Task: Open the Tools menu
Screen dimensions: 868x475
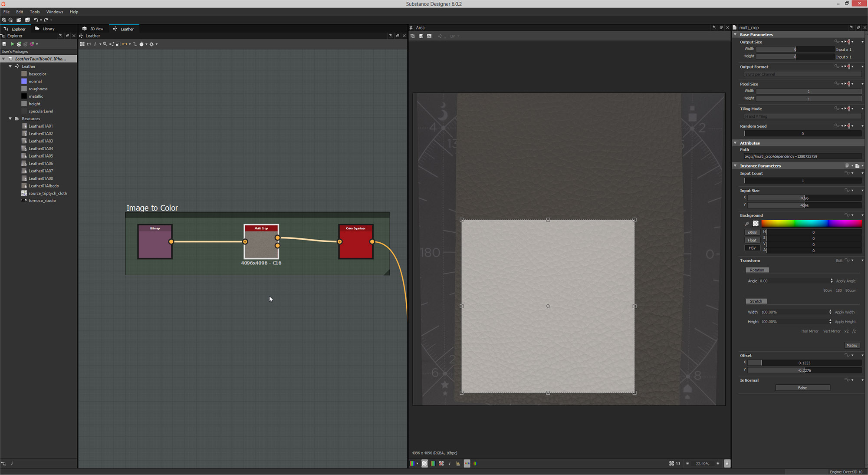Action: click(x=35, y=12)
